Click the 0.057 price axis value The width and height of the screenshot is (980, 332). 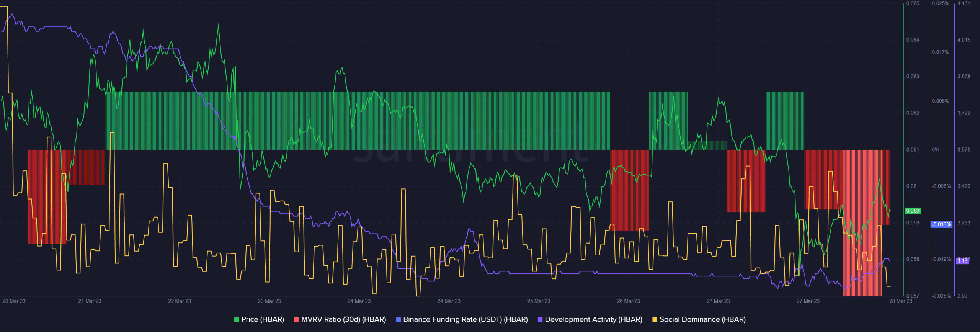coord(913,296)
